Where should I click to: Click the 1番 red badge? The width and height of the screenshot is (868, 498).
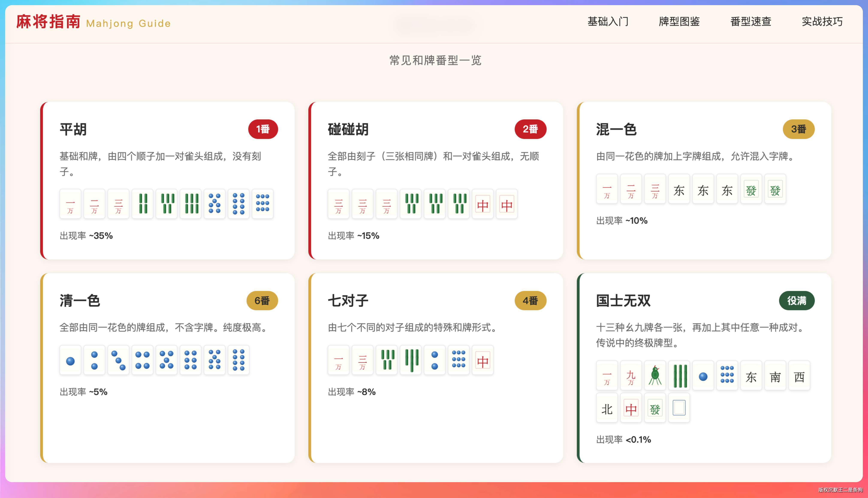coord(263,129)
